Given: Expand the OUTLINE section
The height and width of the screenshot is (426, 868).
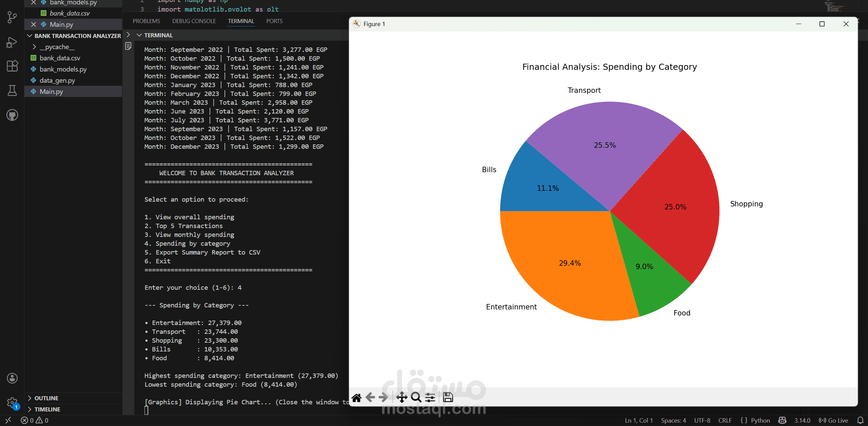Looking at the screenshot, I should pyautogui.click(x=46, y=398).
